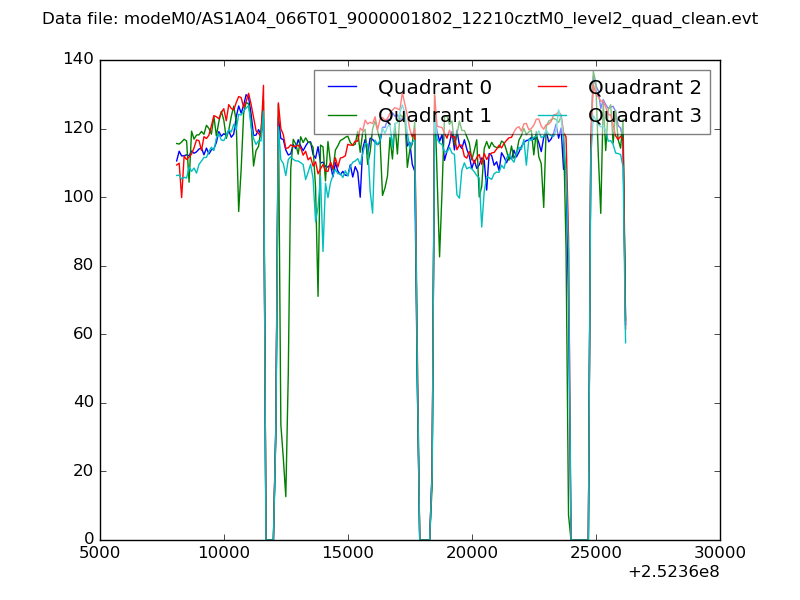Select the 10000 x-axis tick label

tap(224, 553)
